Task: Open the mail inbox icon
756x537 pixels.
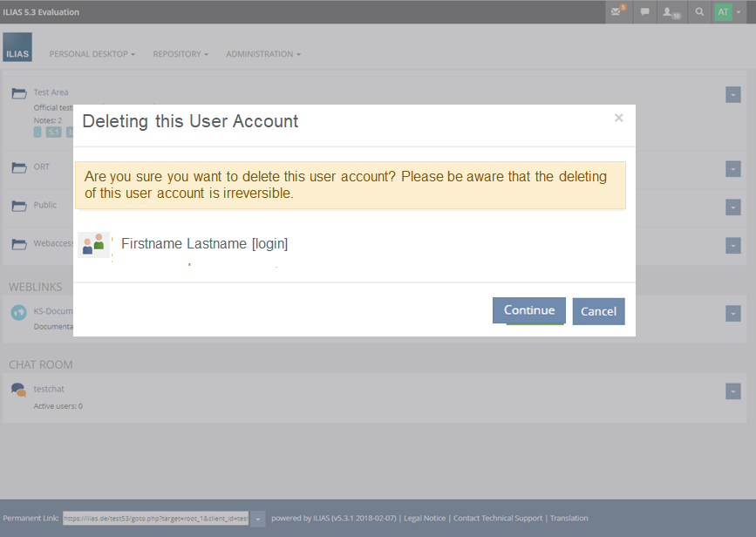Action: pyautogui.click(x=617, y=12)
